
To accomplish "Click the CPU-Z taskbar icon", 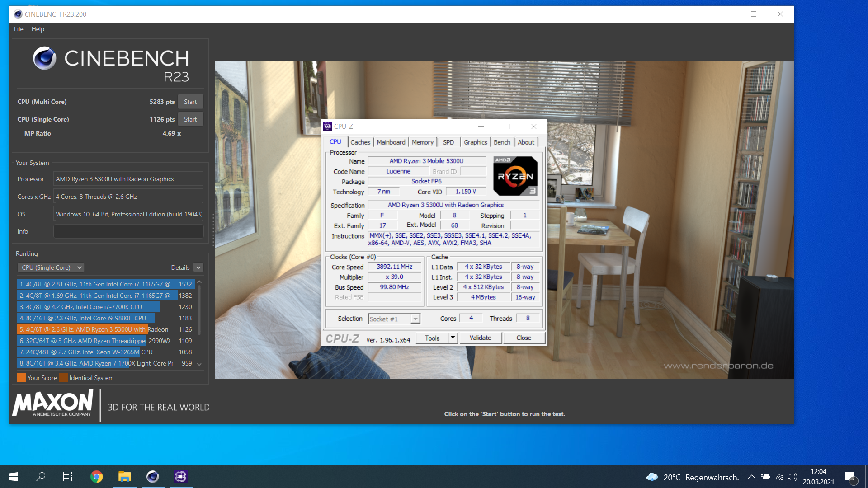I will (x=180, y=477).
